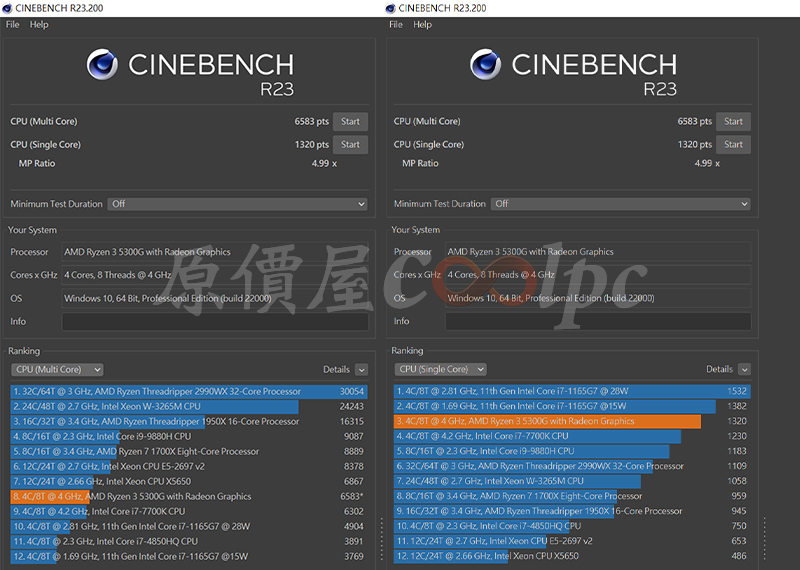Viewport: 800px width, 570px height.
Task: Select Core i9-9880H row scoring 1183
Action: (572, 451)
